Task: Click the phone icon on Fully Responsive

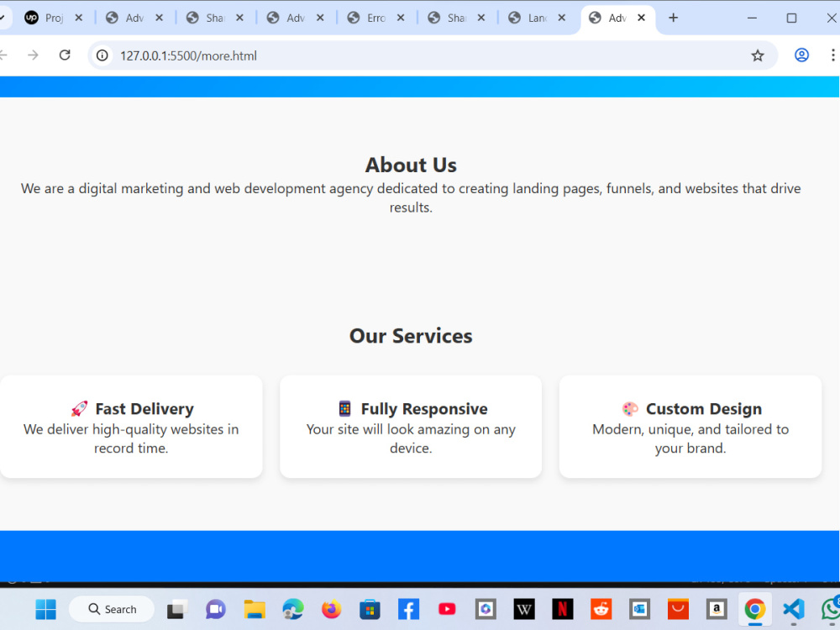Action: pos(345,409)
